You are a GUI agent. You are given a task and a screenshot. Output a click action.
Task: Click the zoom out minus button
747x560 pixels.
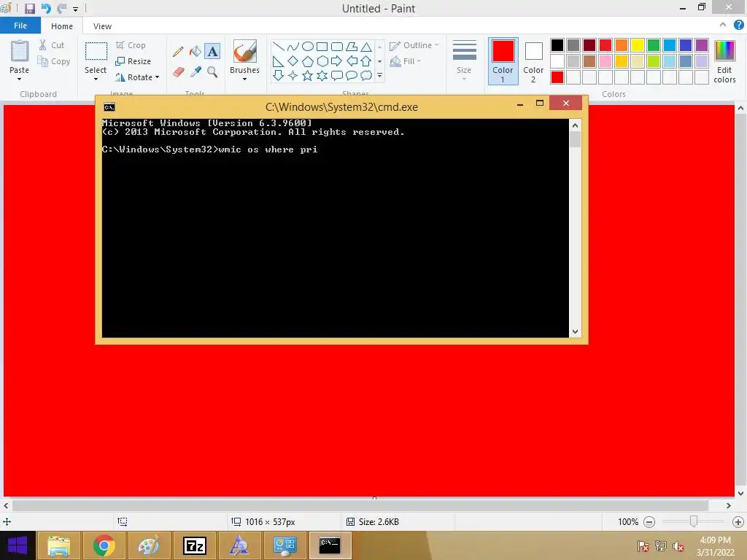(649, 522)
